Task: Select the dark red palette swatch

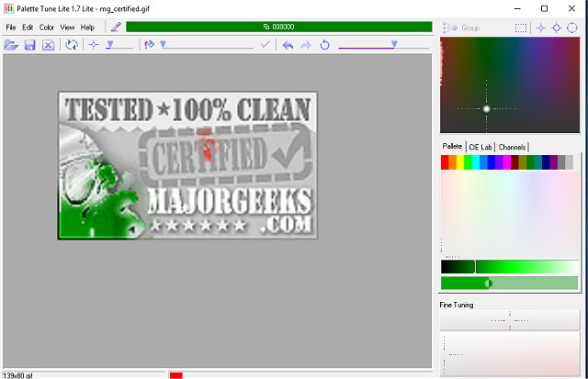Action: [514, 162]
